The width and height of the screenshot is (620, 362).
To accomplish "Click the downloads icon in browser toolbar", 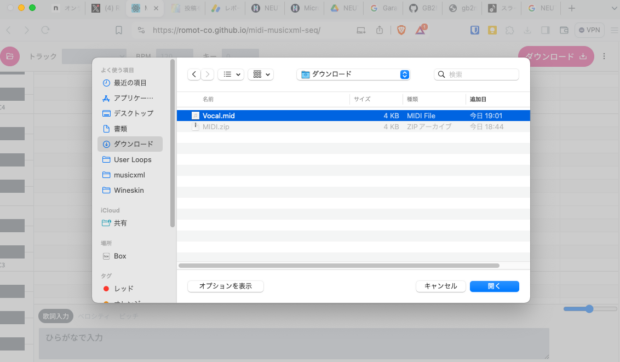I will (527, 30).
